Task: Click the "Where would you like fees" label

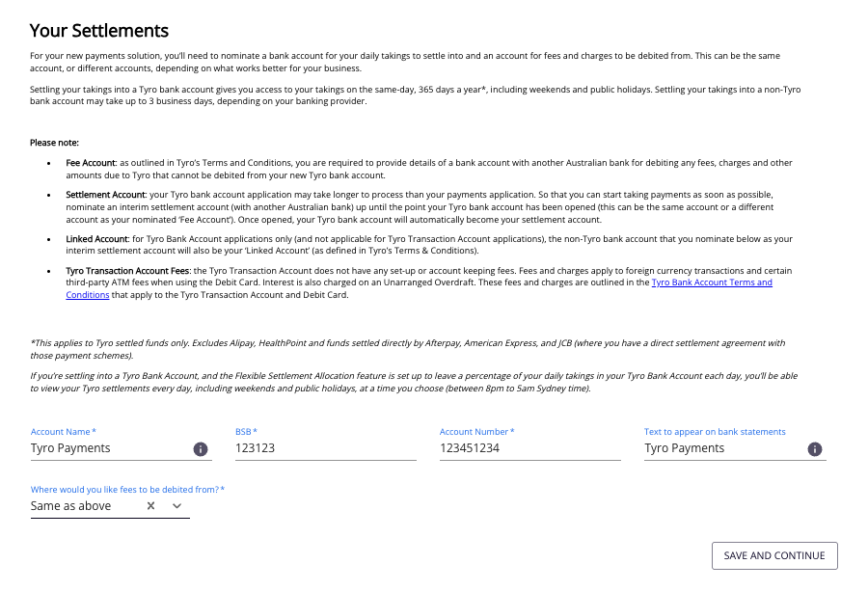Action: coord(127,490)
